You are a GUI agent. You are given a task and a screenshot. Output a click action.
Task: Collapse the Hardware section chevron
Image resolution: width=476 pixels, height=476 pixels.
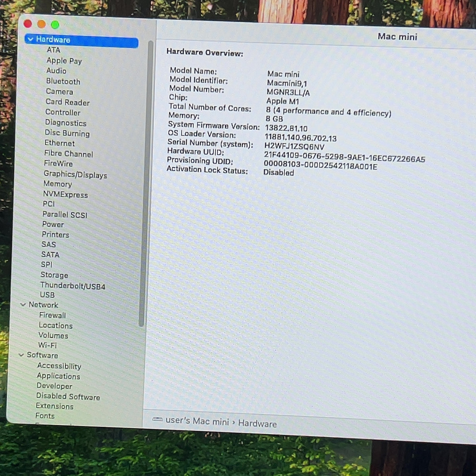31,39
